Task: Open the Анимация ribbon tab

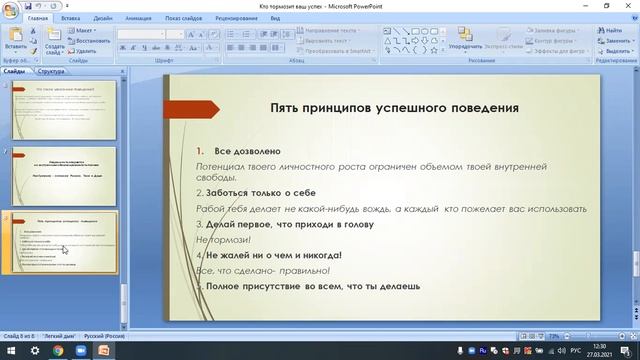Action: pos(138,18)
